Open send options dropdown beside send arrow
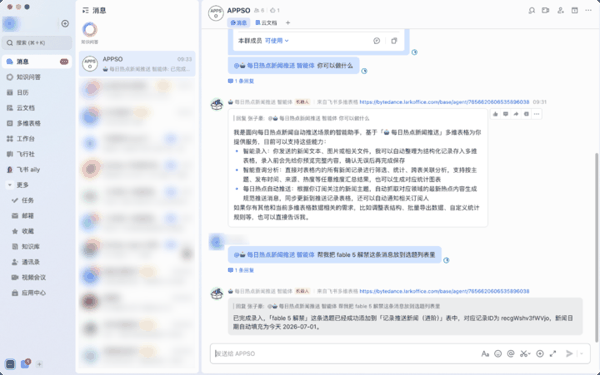This screenshot has height=375, width=600. pyautogui.click(x=582, y=354)
